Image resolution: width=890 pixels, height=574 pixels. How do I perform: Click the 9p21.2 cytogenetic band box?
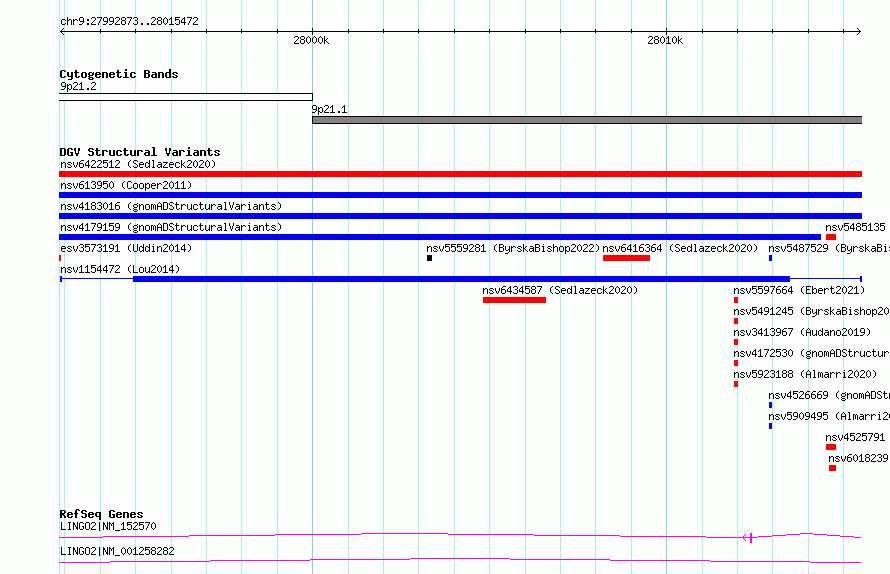(x=186, y=97)
